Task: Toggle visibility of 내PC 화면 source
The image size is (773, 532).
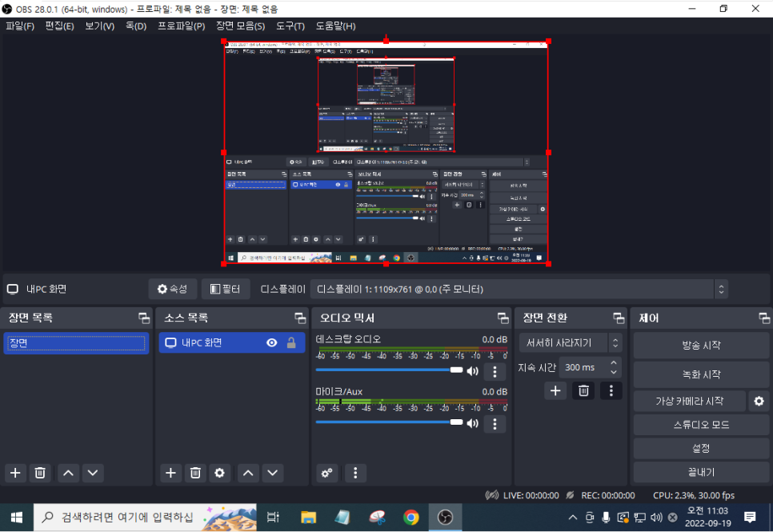Action: click(271, 342)
